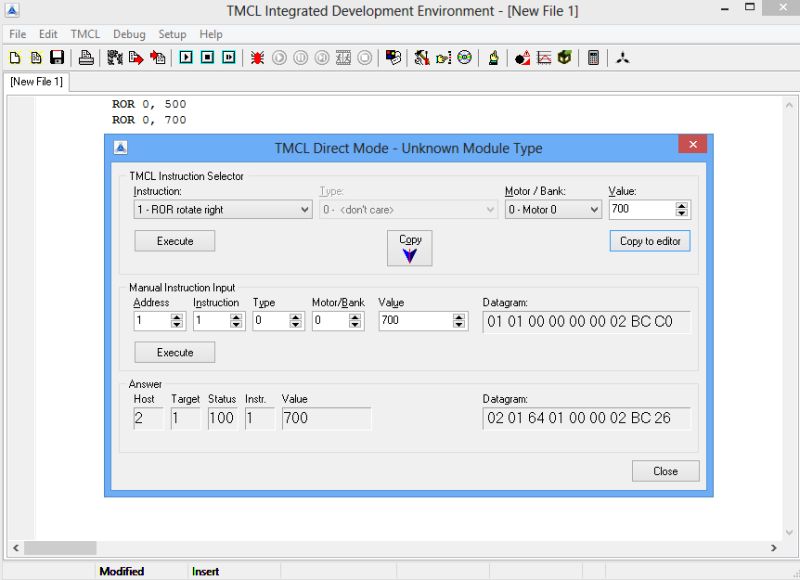Open the TMCL instruction combo box
Viewport: 800px width, 580px height.
(302, 209)
